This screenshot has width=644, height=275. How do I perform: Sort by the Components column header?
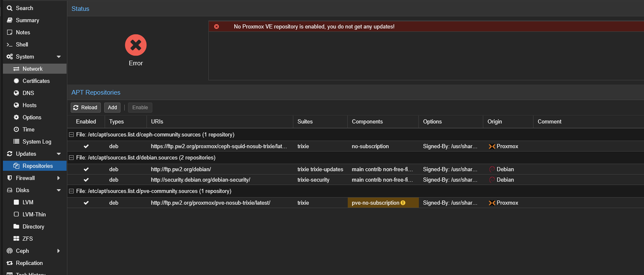click(383, 121)
